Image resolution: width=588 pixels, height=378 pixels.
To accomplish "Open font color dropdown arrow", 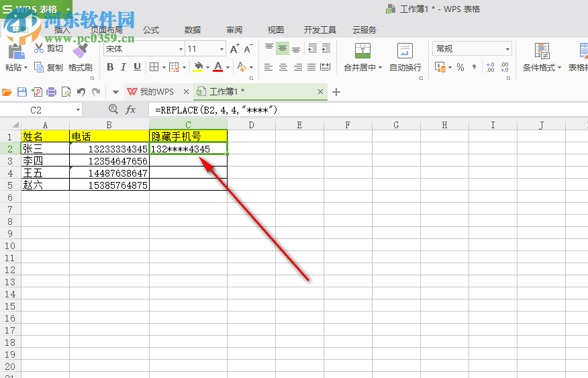I will (228, 68).
